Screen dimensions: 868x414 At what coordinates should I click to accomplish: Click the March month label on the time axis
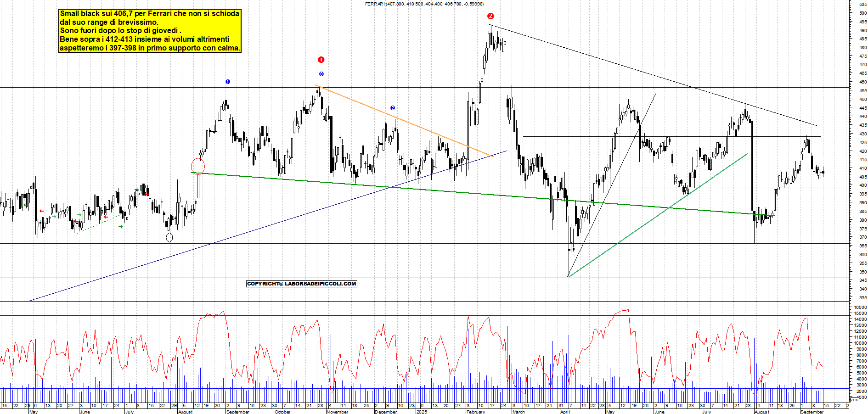point(519,412)
